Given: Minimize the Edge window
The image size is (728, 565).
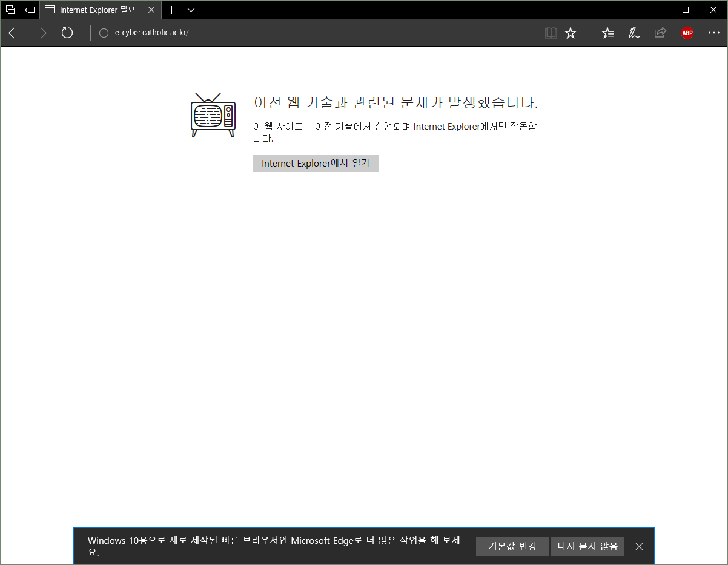Looking at the screenshot, I should [658, 10].
